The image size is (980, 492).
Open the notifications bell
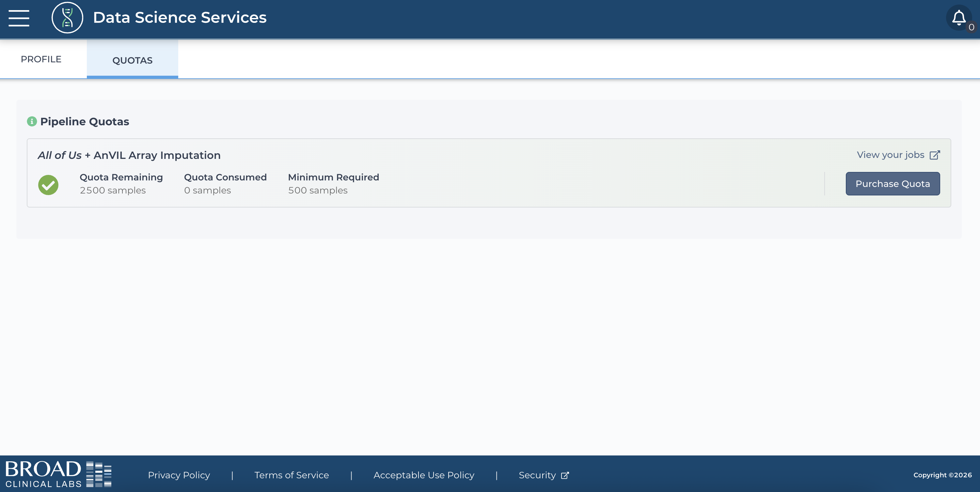click(958, 18)
